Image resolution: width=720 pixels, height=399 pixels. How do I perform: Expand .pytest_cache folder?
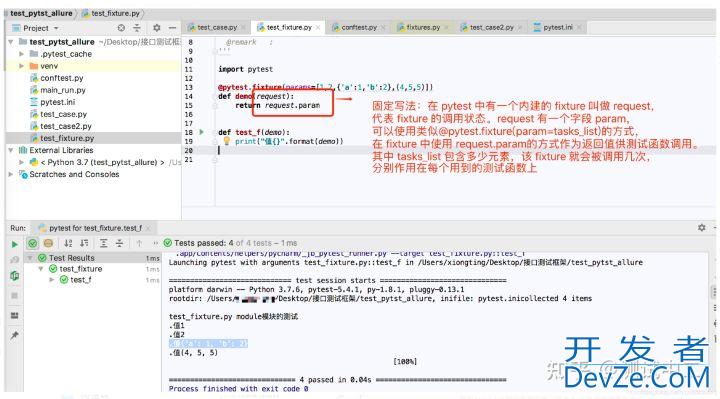pos(22,54)
